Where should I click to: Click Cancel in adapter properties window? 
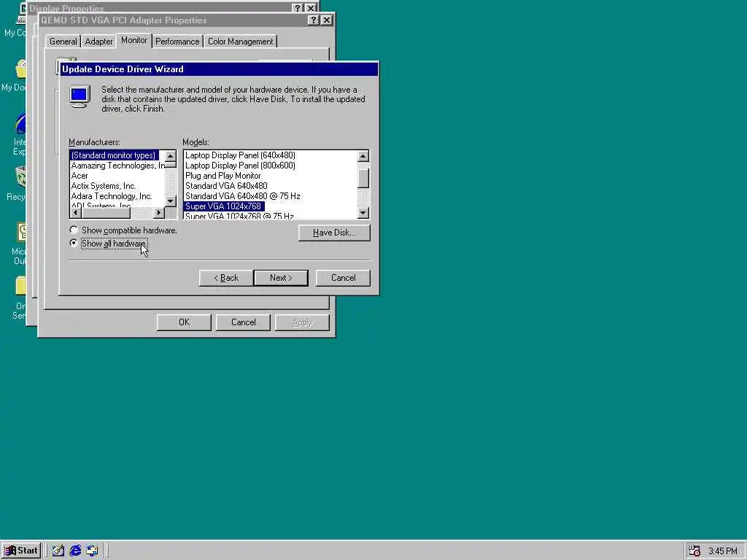(x=243, y=322)
